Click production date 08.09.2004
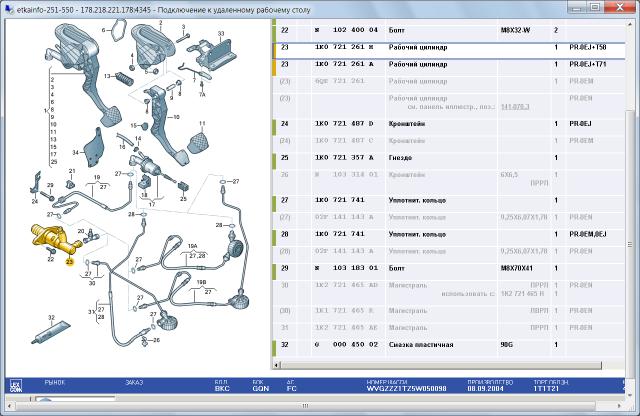640x416 pixels. [x=485, y=389]
